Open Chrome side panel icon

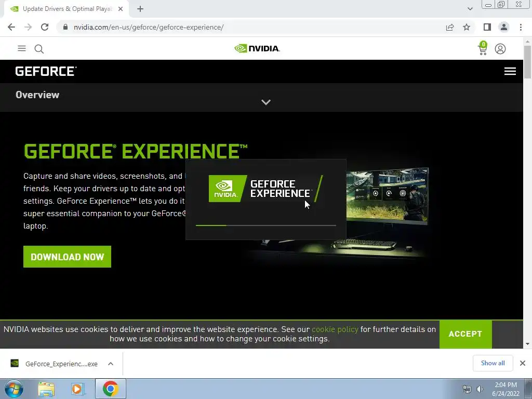point(487,27)
